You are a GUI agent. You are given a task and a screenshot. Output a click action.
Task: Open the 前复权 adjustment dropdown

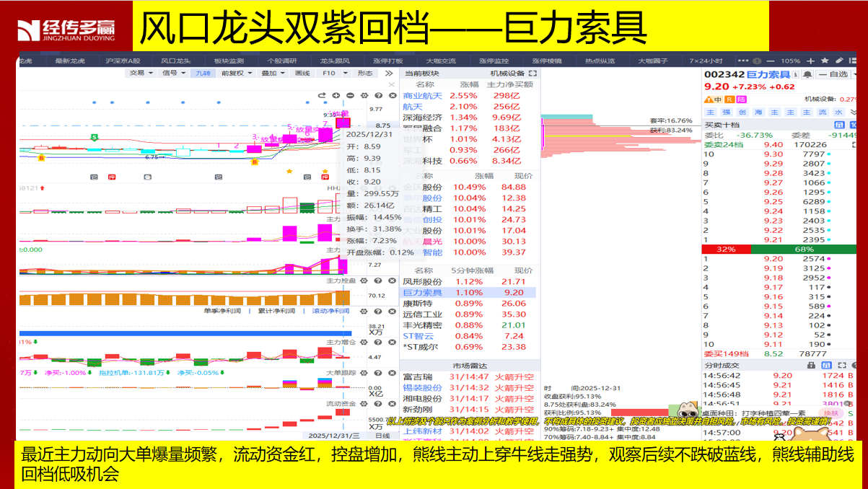pyautogui.click(x=236, y=73)
